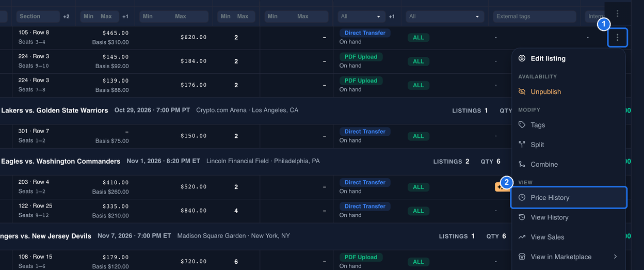Click Direct Transfer badge for 122 Row 25
644x270 pixels.
tap(365, 207)
